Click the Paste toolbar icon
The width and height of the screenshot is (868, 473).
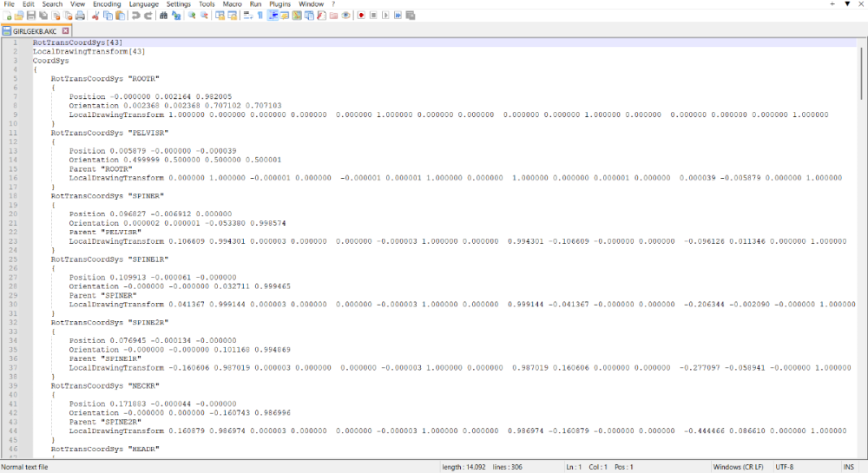120,16
